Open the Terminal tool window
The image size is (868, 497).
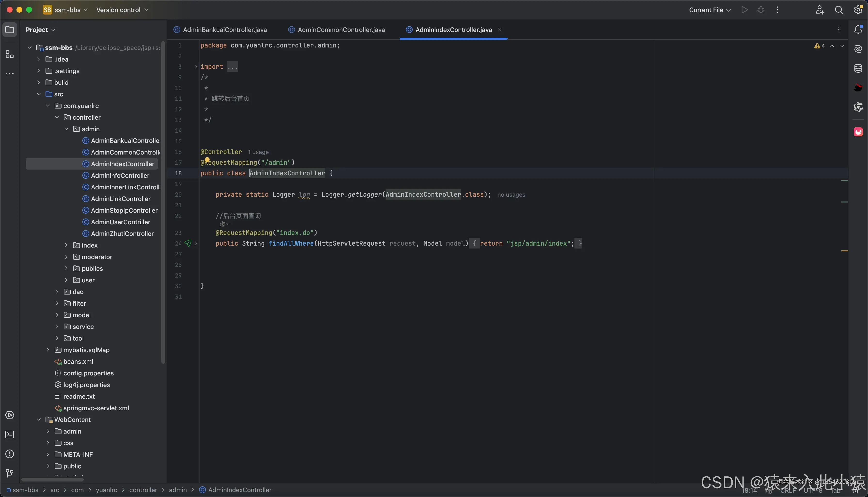[9, 435]
